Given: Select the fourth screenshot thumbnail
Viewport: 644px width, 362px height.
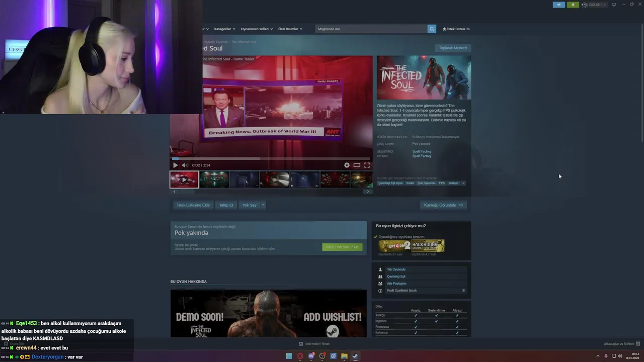Looking at the screenshot, I should (x=274, y=179).
